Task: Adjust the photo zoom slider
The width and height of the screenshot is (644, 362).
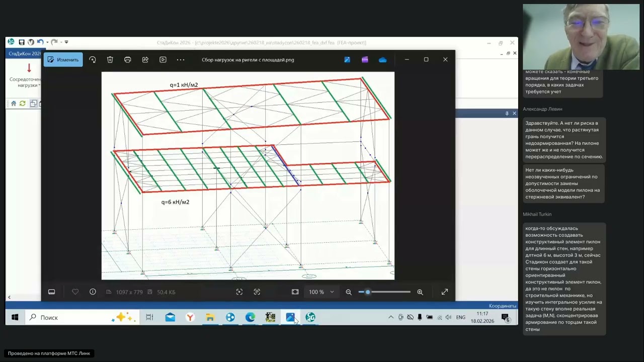Action: coord(384,292)
